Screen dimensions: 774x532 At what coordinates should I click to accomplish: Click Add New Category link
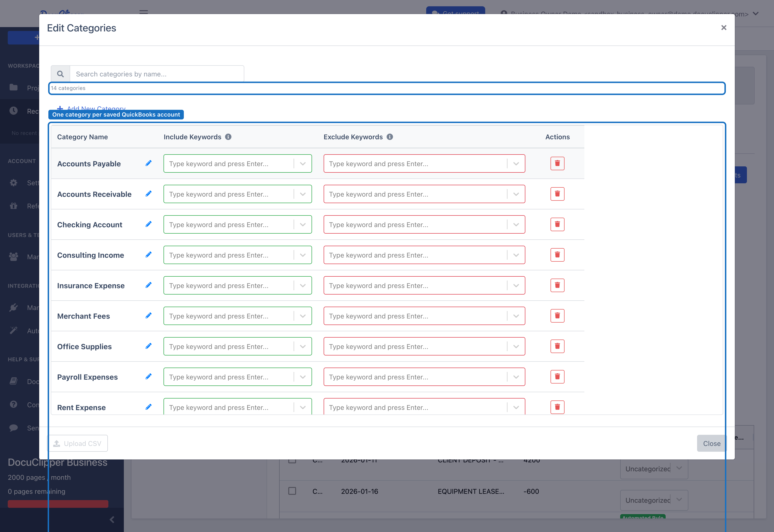91,108
